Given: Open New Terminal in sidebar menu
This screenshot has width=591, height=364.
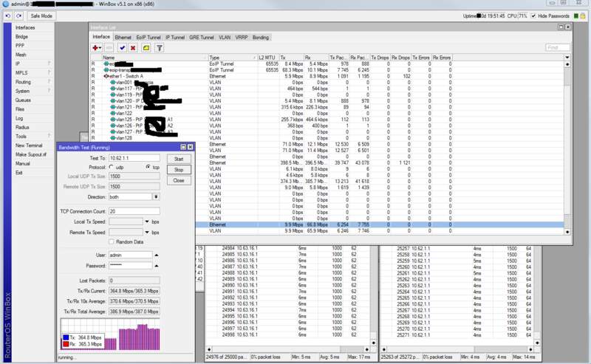Looking at the screenshot, I should pos(29,145).
